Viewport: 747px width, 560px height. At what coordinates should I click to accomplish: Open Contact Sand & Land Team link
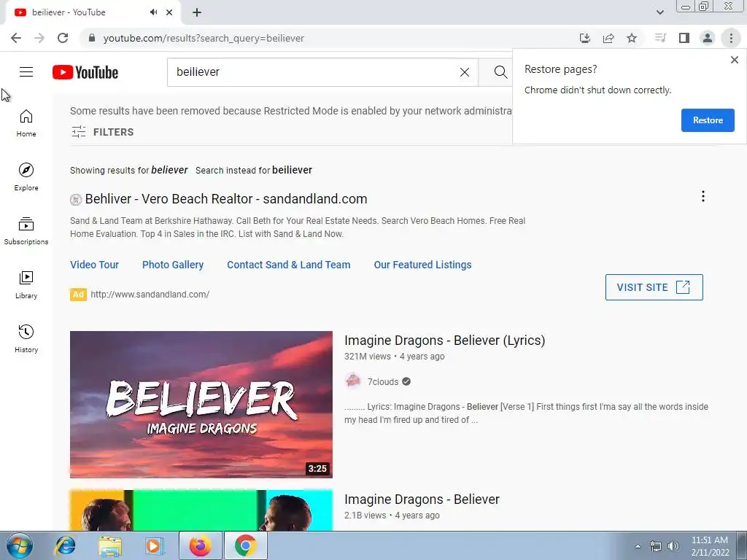pyautogui.click(x=289, y=265)
